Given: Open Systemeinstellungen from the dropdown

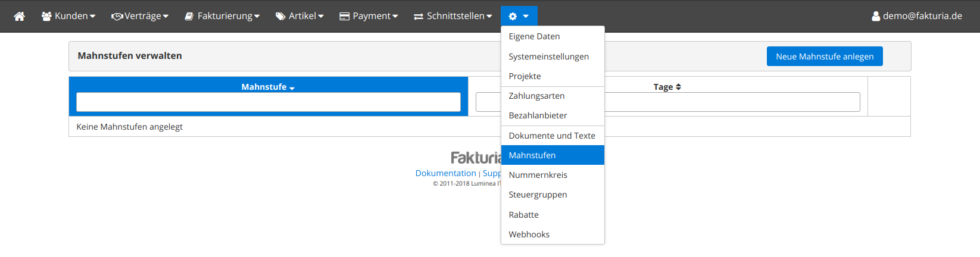Looking at the screenshot, I should (x=548, y=57).
